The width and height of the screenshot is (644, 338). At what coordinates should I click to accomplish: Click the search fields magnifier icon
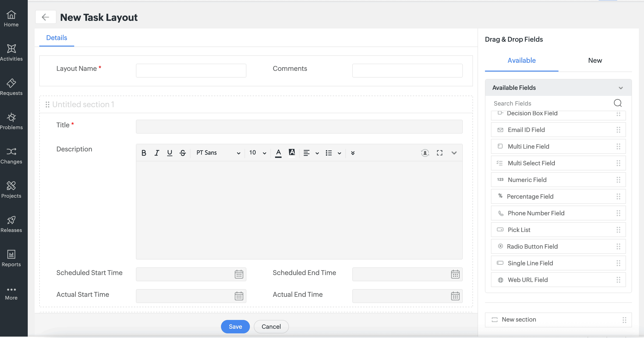[617, 103]
